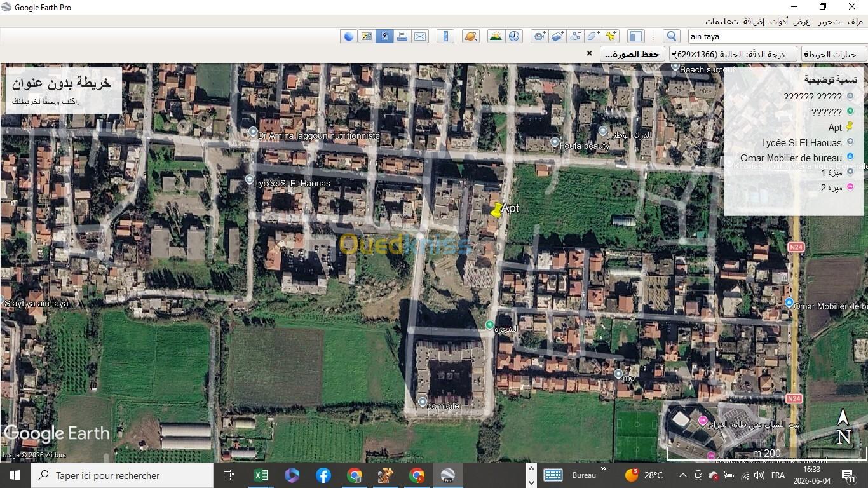Select the Add Placemark star-pin tool
The image size is (868, 488).
(611, 36)
